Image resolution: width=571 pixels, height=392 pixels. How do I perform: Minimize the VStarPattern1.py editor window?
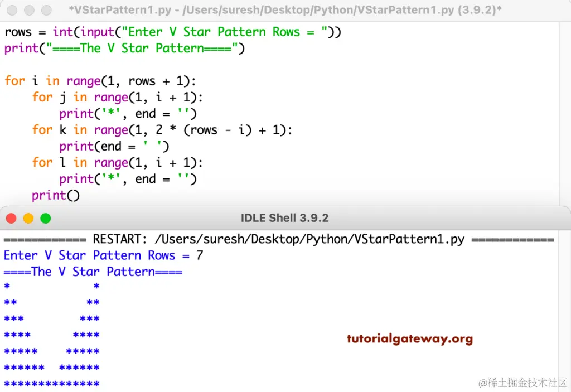coord(29,10)
